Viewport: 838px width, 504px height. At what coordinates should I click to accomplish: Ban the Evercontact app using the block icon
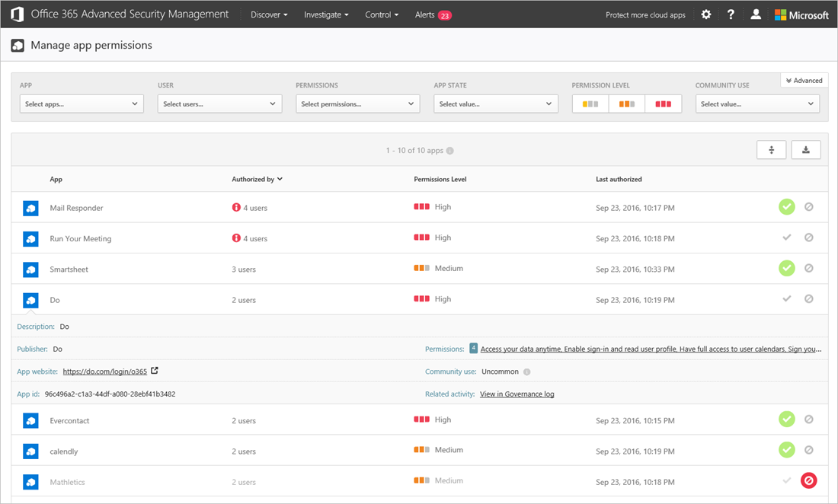coord(809,419)
